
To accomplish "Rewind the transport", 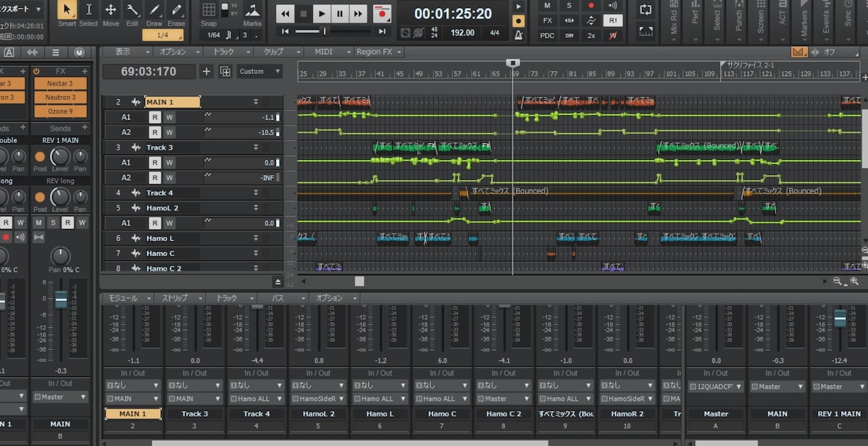I will point(285,13).
